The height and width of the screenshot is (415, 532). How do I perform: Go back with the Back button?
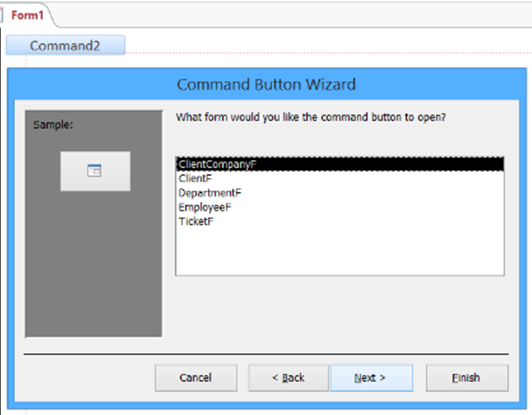[288, 378]
